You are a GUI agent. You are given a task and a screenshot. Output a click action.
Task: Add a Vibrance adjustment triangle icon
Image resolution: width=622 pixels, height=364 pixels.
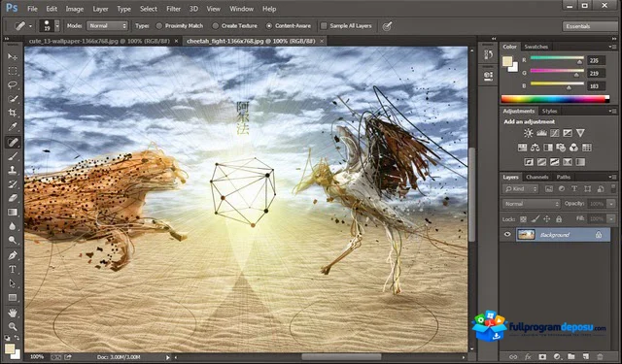580,133
